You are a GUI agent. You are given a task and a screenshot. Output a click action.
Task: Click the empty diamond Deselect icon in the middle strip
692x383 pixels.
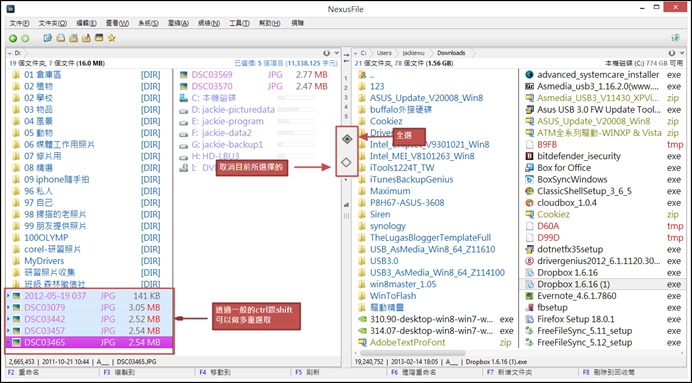point(346,162)
